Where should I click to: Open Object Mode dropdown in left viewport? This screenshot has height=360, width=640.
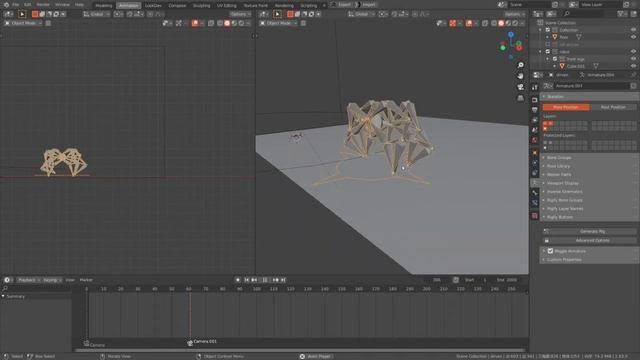click(23, 23)
